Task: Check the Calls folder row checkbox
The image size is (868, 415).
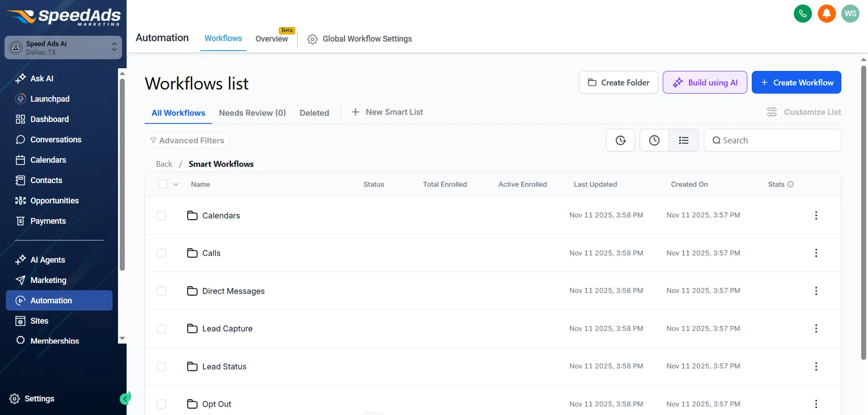Action: pos(161,253)
